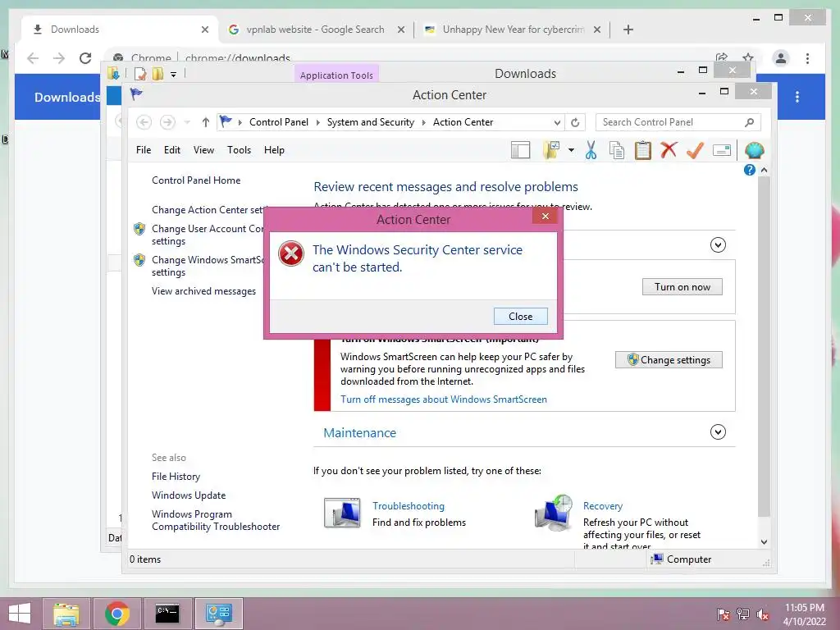Select the Application Tools ribbon tab
The height and width of the screenshot is (630, 840).
pyautogui.click(x=336, y=75)
